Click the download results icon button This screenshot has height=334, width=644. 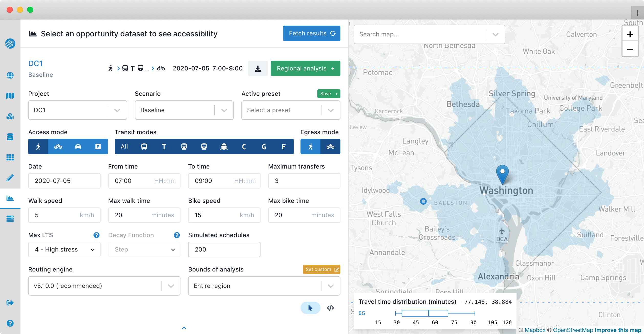click(257, 68)
